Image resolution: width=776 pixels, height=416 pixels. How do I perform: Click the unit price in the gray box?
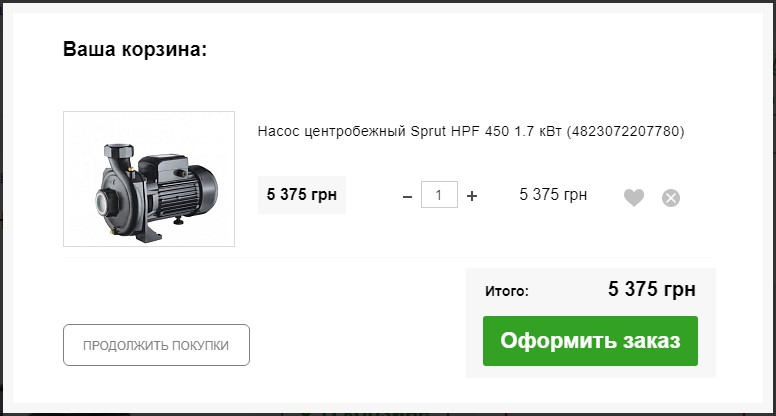click(301, 195)
